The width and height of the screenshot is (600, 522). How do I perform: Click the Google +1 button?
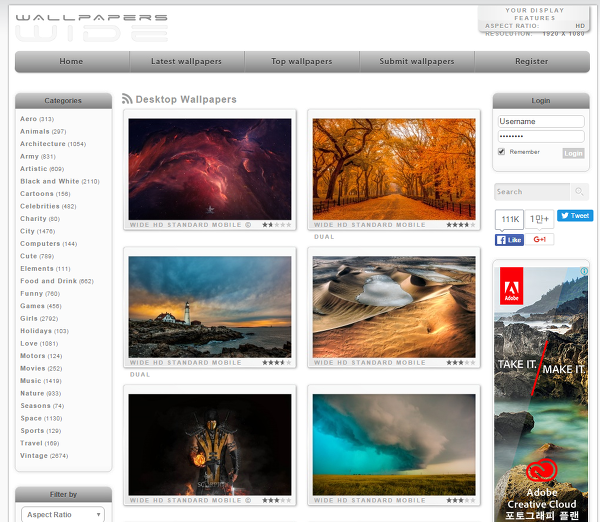click(x=539, y=240)
